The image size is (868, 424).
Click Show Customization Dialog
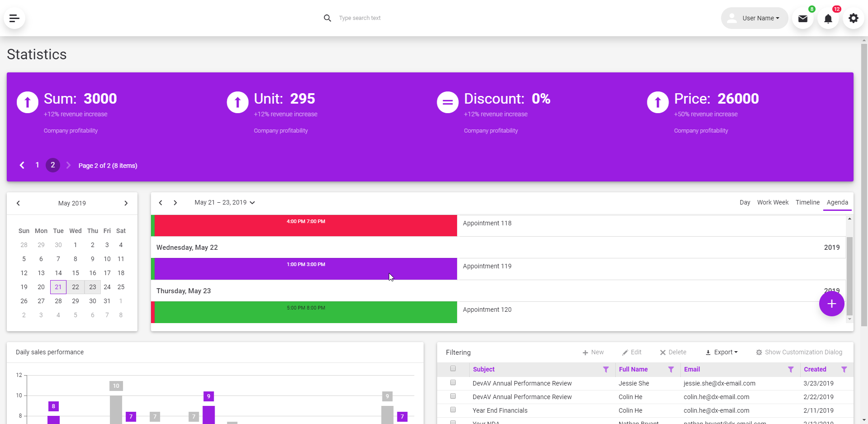[x=799, y=353]
